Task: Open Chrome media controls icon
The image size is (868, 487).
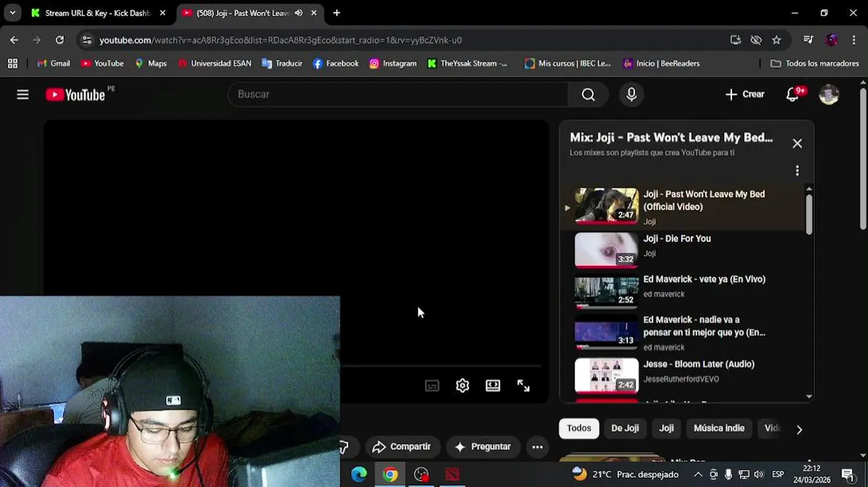Action: 808,40
